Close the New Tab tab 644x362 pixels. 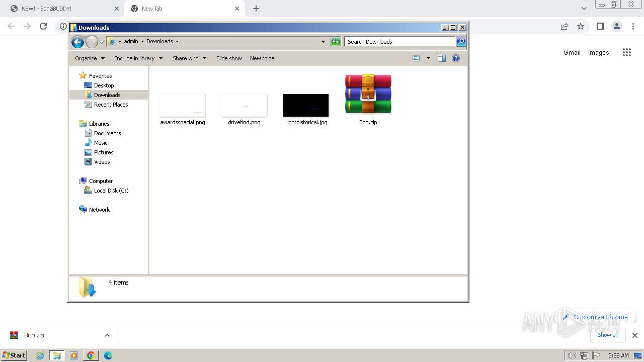(237, 9)
